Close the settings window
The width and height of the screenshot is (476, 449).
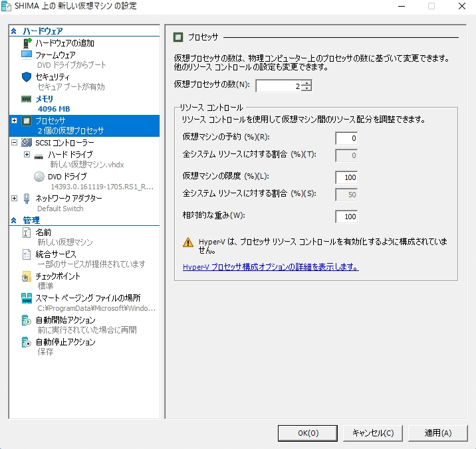coord(462,6)
